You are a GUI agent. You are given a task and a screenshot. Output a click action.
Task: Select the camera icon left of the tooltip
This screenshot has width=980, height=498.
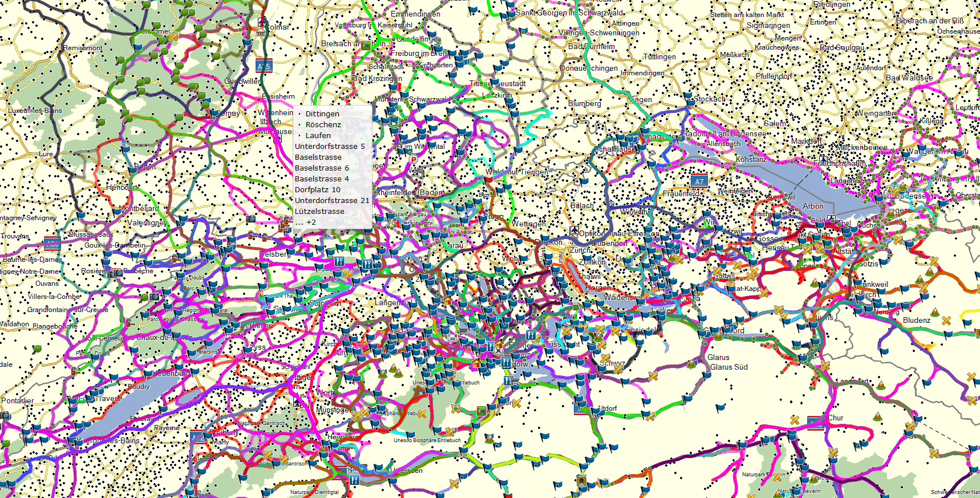(x=251, y=218)
